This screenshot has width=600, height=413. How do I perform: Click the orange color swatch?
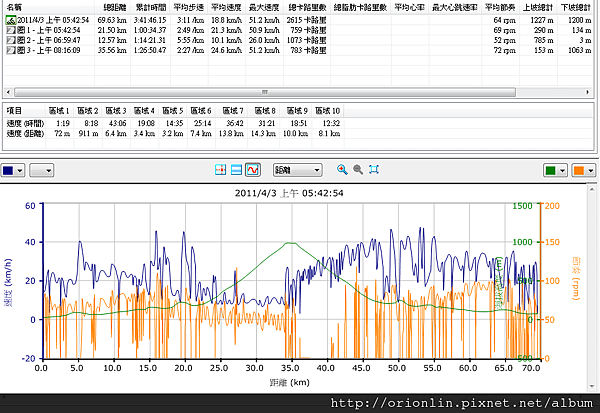tap(579, 171)
